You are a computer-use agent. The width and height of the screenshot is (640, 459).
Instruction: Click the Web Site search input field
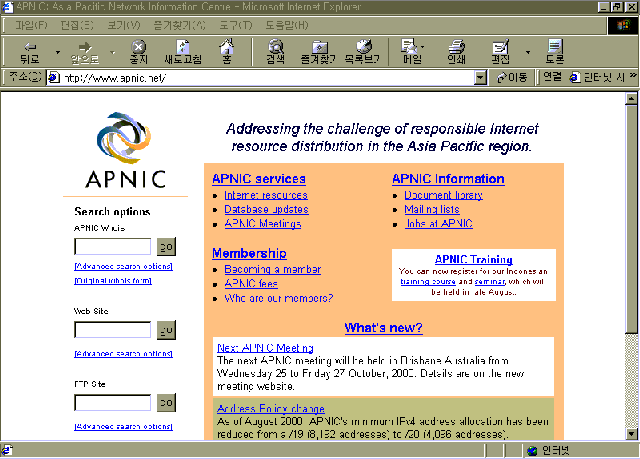tap(113, 330)
